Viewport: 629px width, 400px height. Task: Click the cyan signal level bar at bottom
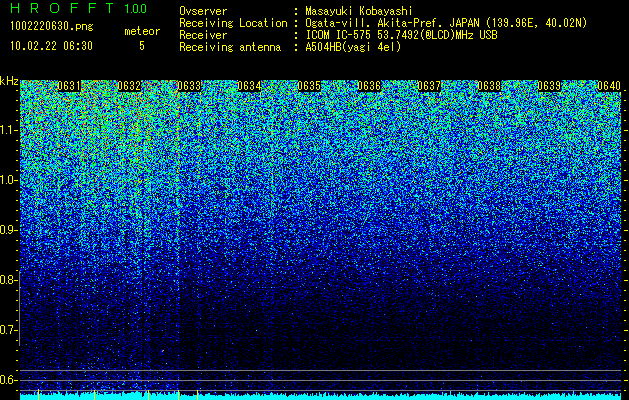point(321,397)
